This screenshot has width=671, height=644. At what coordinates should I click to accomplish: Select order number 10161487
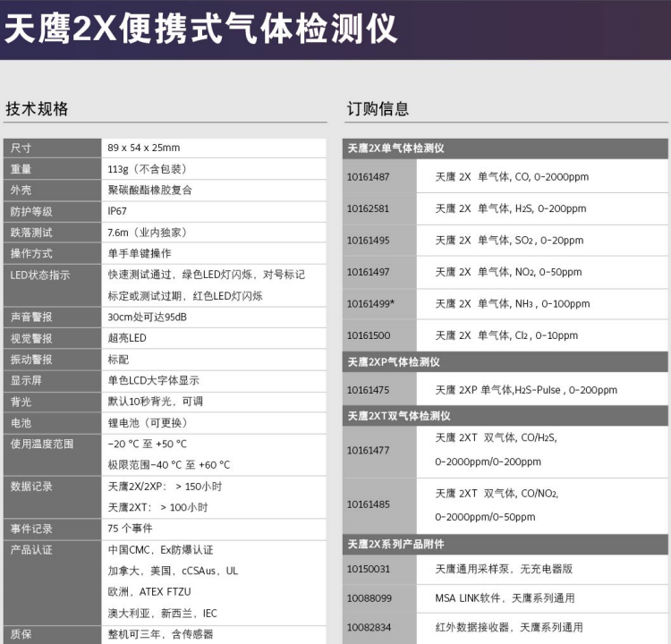(369, 177)
